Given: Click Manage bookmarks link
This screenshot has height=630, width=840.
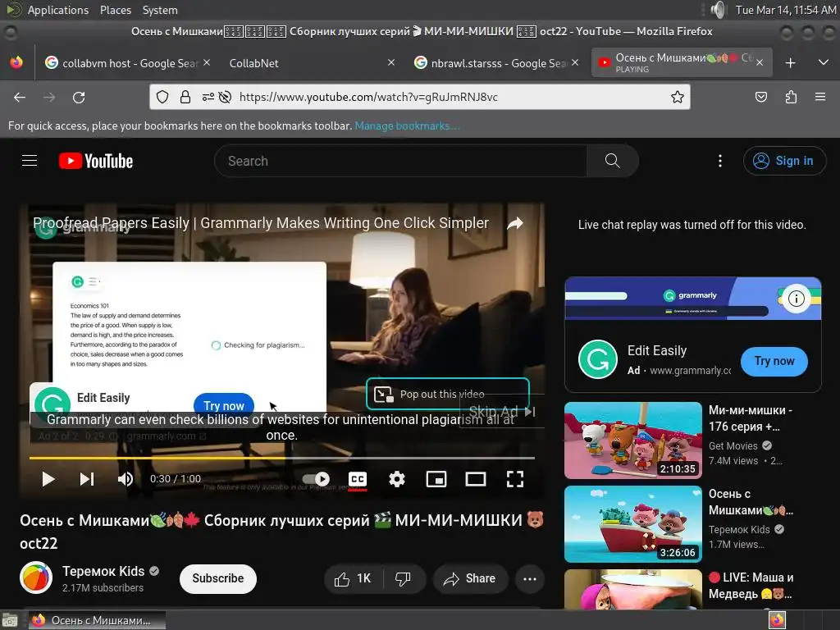Looking at the screenshot, I should click(407, 126).
